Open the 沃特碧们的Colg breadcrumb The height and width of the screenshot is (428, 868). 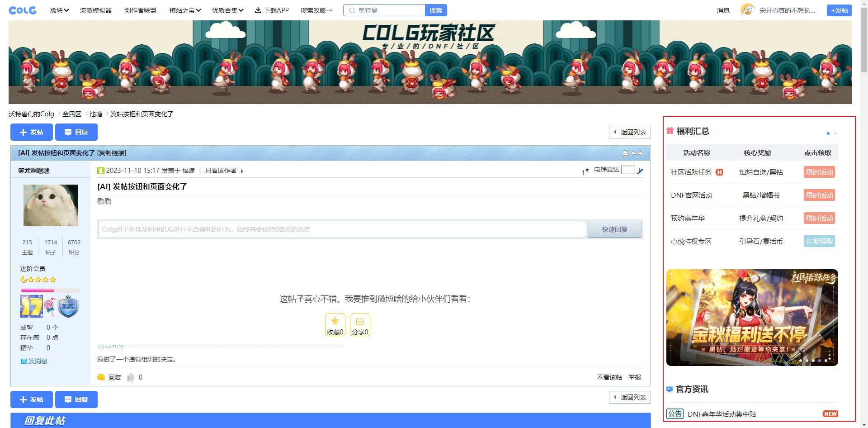[x=31, y=114]
